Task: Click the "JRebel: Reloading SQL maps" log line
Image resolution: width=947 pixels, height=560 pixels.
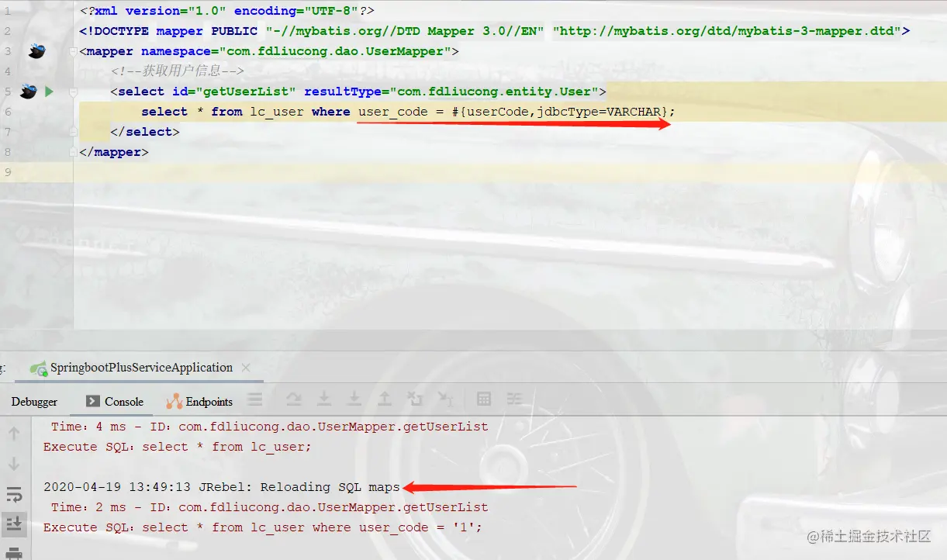Action: click(x=222, y=487)
